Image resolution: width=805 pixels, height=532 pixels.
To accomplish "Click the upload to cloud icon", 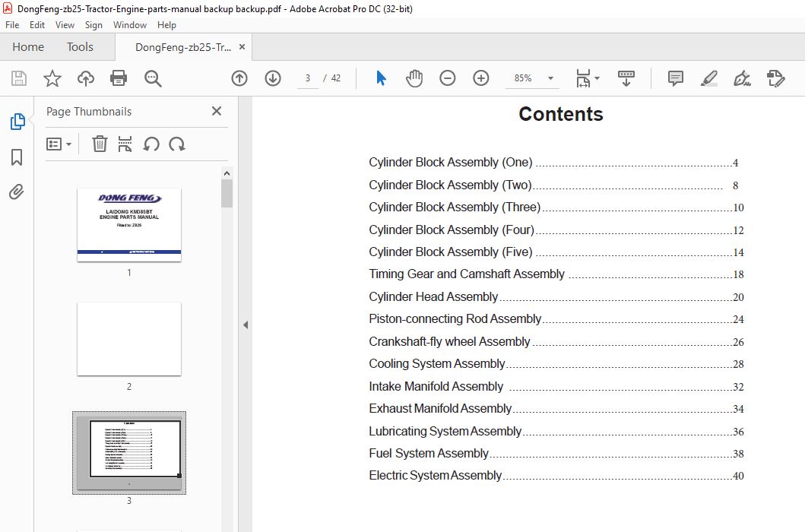I will click(86, 78).
